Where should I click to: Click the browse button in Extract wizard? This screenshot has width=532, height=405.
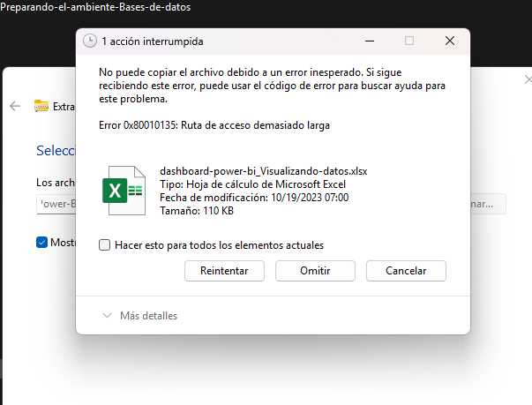click(488, 204)
